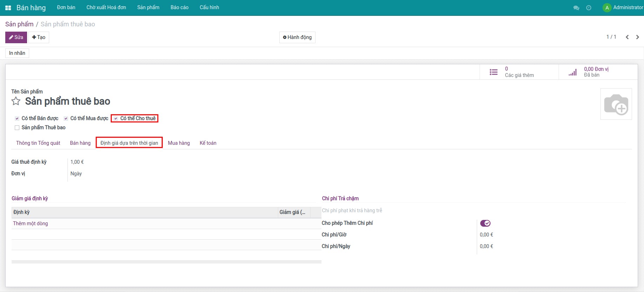This screenshot has width=644, height=292.
Task: Expand the 'Cấu hình' menu
Action: [x=209, y=7]
